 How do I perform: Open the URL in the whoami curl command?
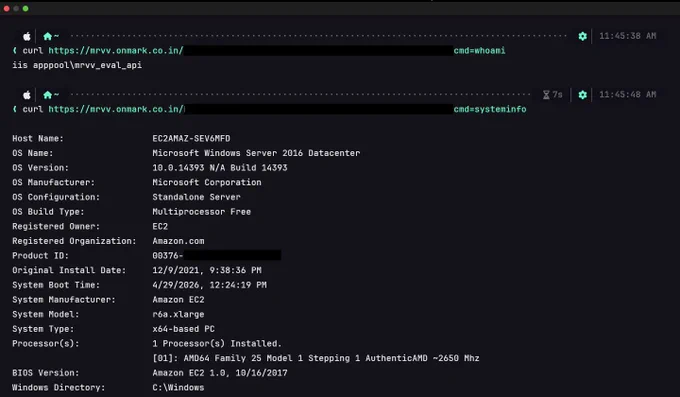(x=116, y=51)
